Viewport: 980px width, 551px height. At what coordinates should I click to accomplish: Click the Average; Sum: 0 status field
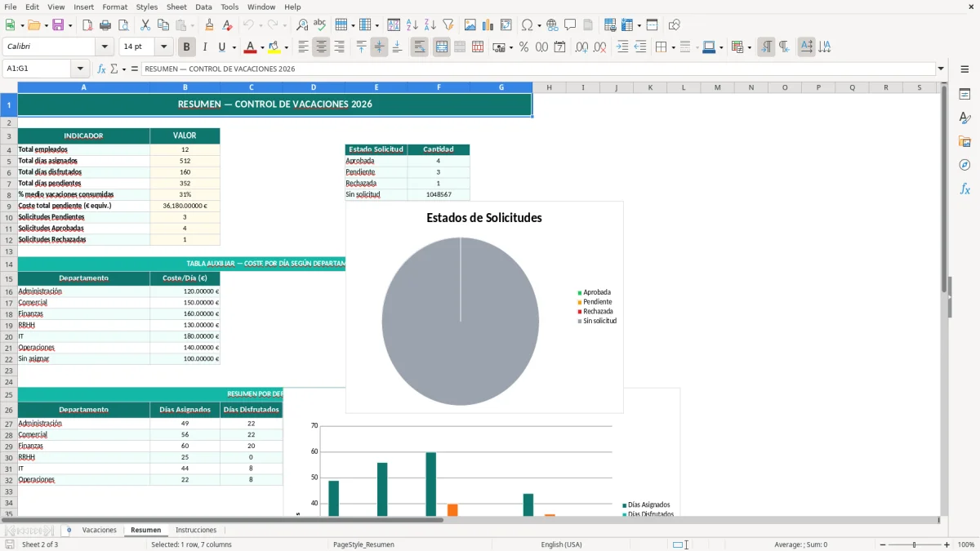(800, 544)
